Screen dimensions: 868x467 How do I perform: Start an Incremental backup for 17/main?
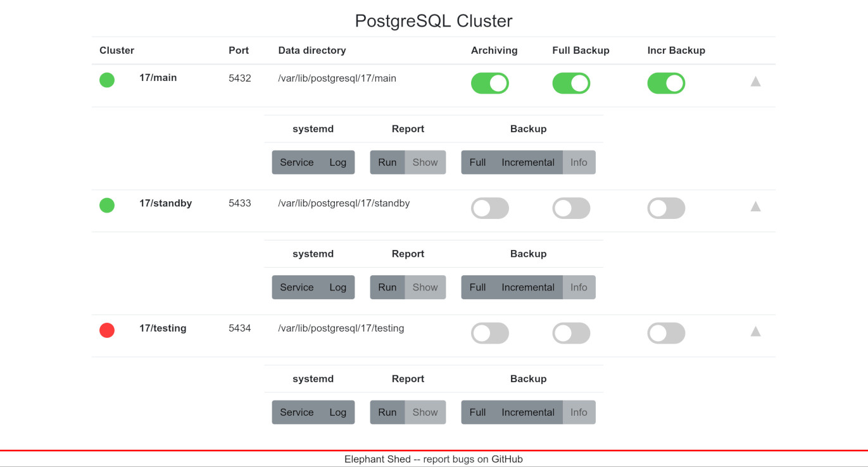(528, 163)
